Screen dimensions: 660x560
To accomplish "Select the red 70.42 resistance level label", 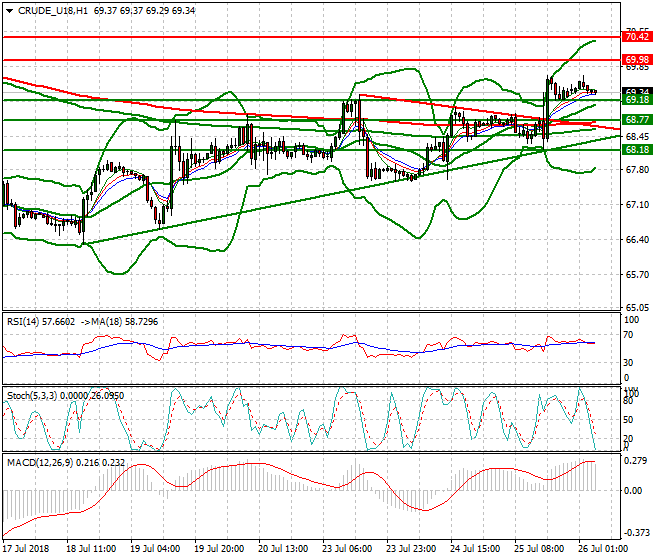I will pyautogui.click(x=637, y=37).
